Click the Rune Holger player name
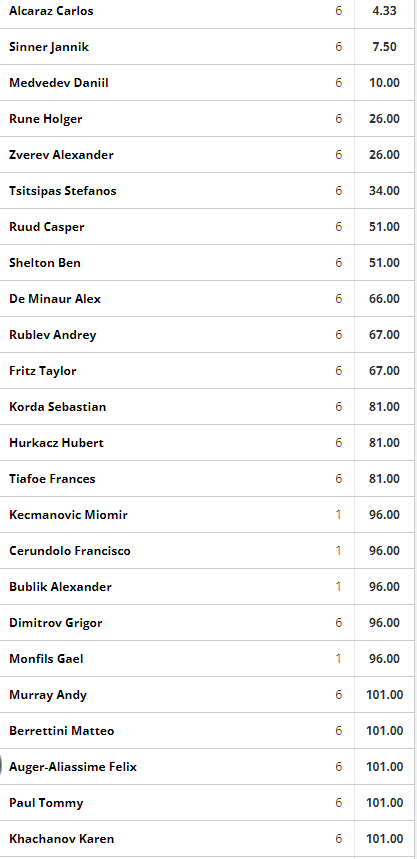The width and height of the screenshot is (417, 859). pyautogui.click(x=45, y=119)
